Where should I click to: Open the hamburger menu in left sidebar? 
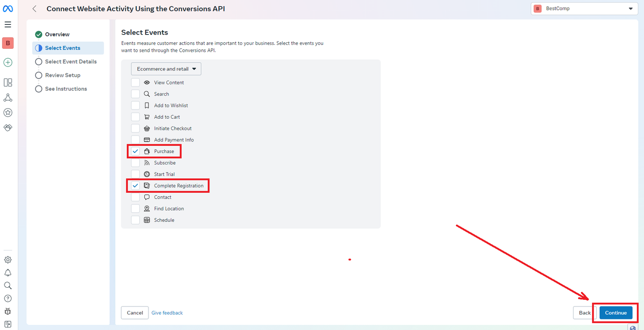coord(8,24)
